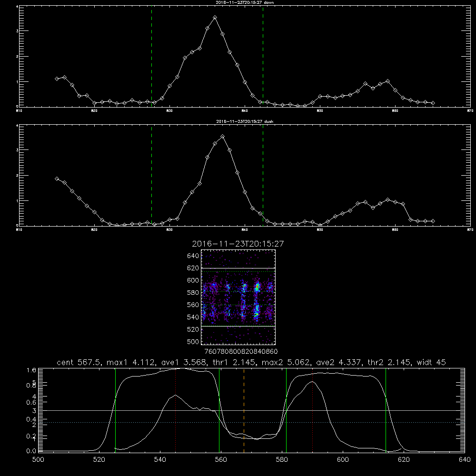Viewport: 476px width, 476px height.
Task: Select the 'widt 45' value in header
Action: 431,362
